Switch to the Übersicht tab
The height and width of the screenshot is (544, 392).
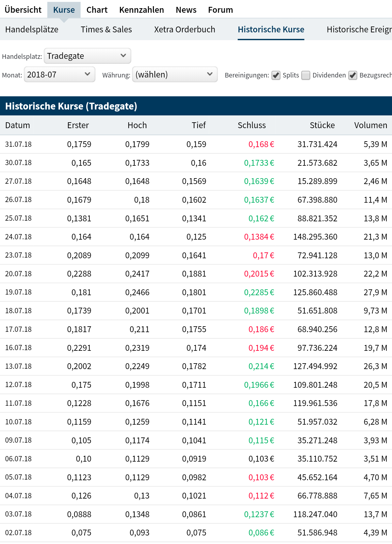pos(23,10)
